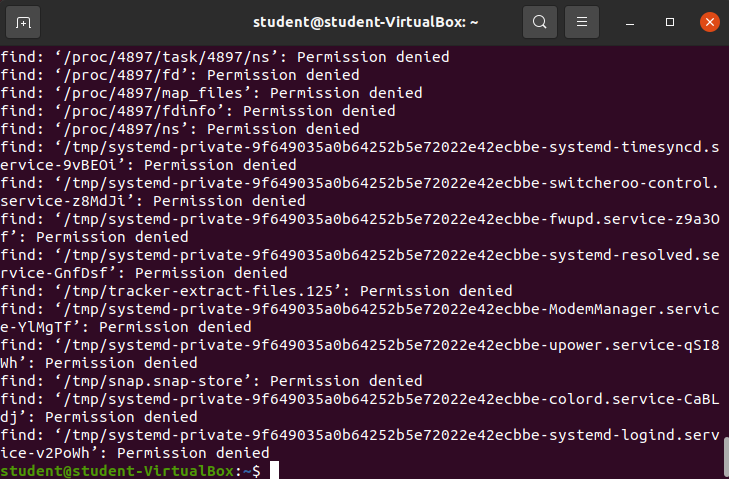Click the switcheroo-control path line
The image size is (729, 479).
coord(360,183)
